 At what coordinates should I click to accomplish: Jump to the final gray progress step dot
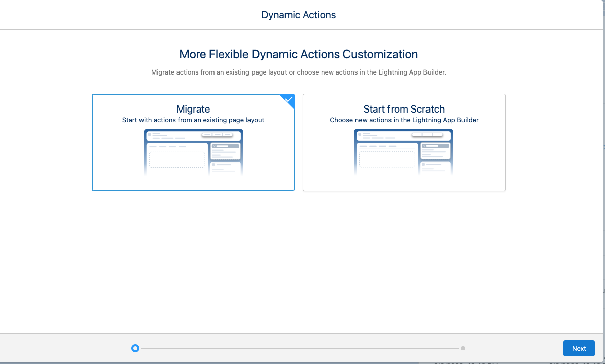[463, 348]
